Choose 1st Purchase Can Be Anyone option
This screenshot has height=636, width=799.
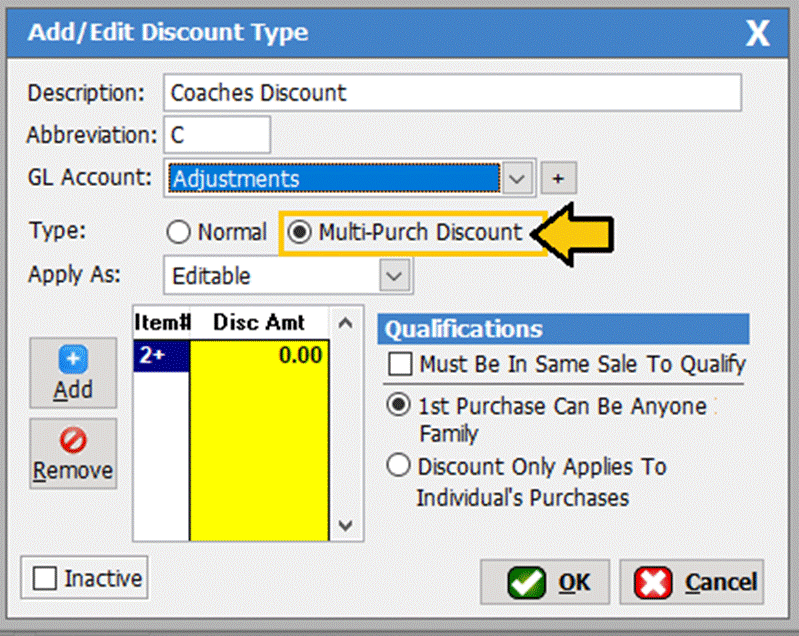tap(399, 406)
